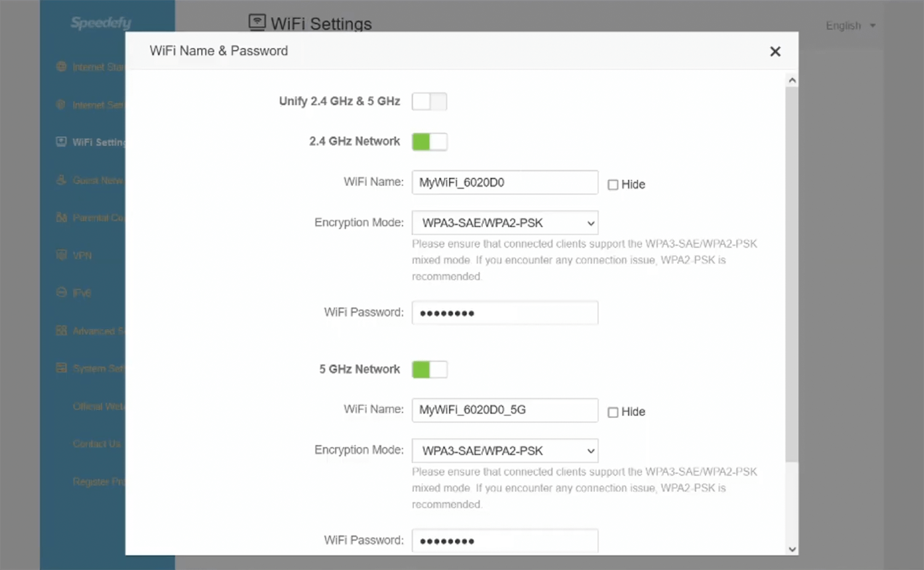
Task: Select the Contact Us sidebar entry
Action: pos(97,444)
